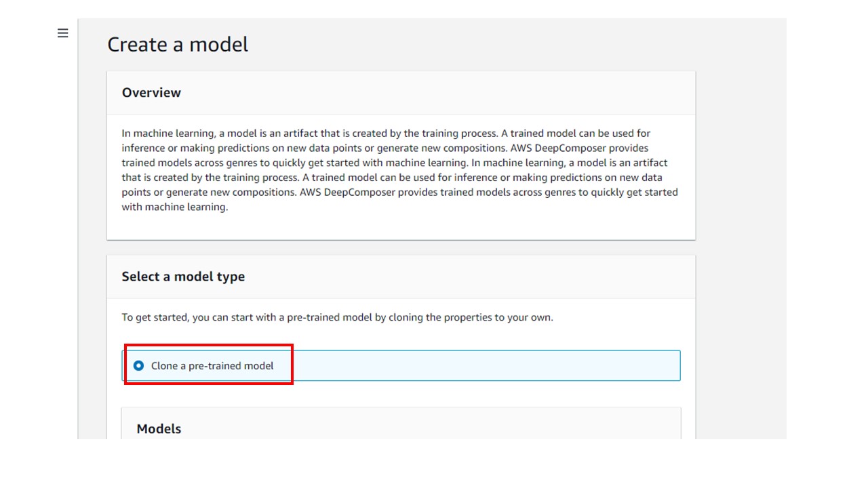Click the Overview section heading

pyautogui.click(x=151, y=93)
